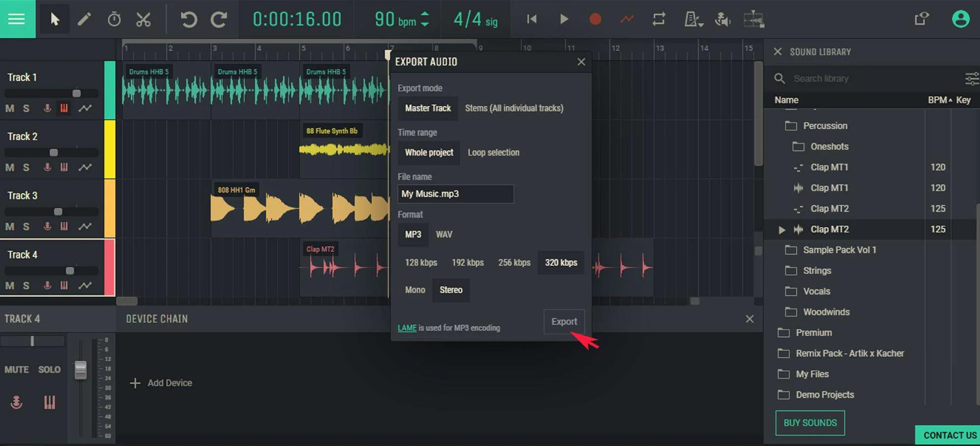Select the pencil draw tool
The width and height of the screenshot is (980, 446).
[84, 19]
